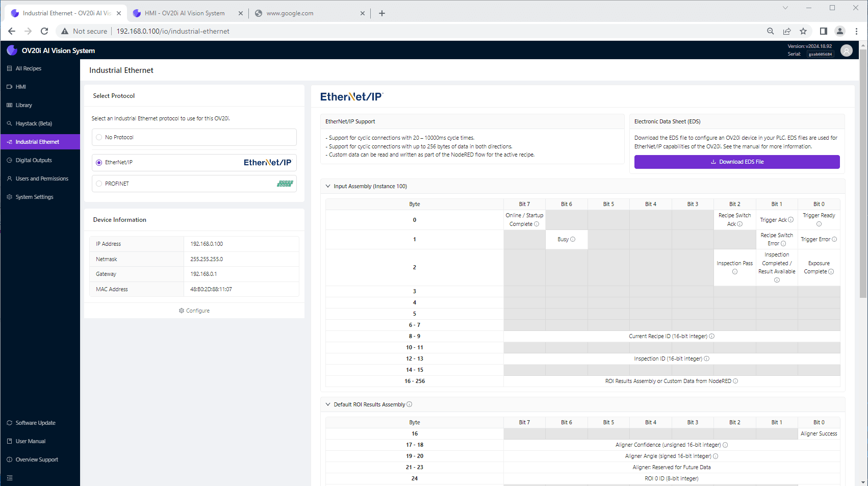Click the collapse sidebar icon at bottom left

point(10,478)
